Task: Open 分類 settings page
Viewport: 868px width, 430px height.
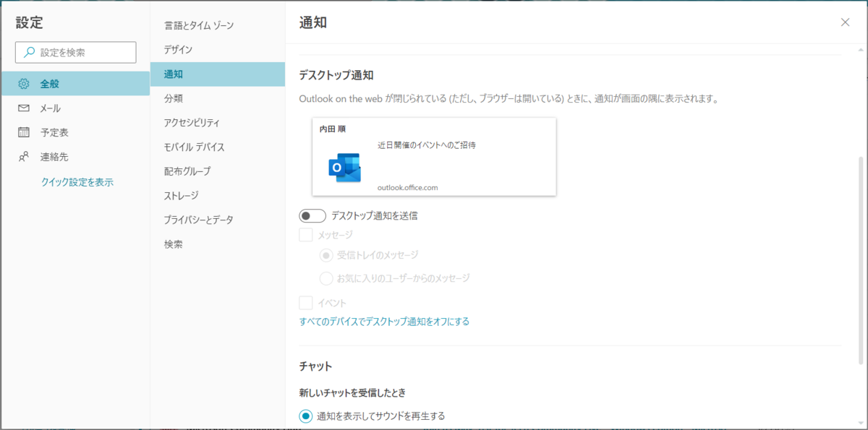Action: point(218,98)
